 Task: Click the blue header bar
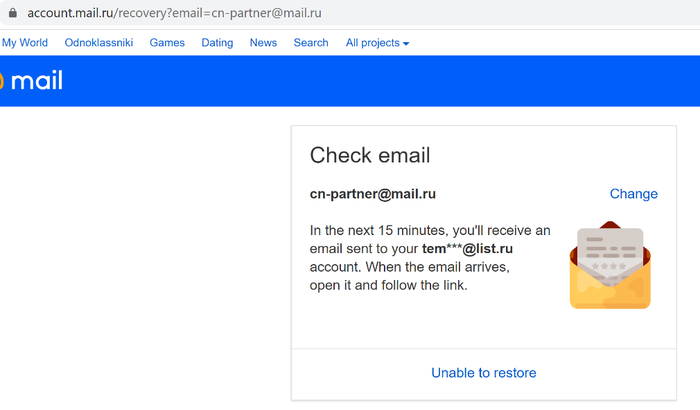coord(350,81)
